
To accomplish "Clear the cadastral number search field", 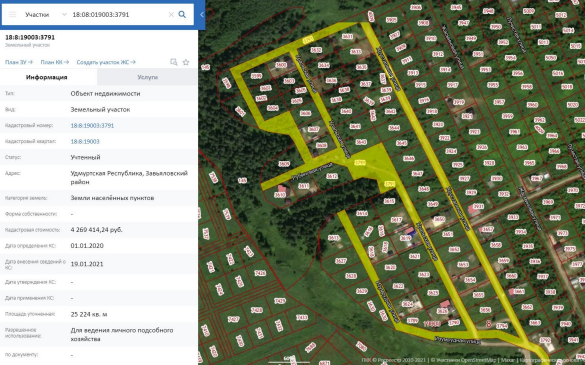I will [171, 15].
